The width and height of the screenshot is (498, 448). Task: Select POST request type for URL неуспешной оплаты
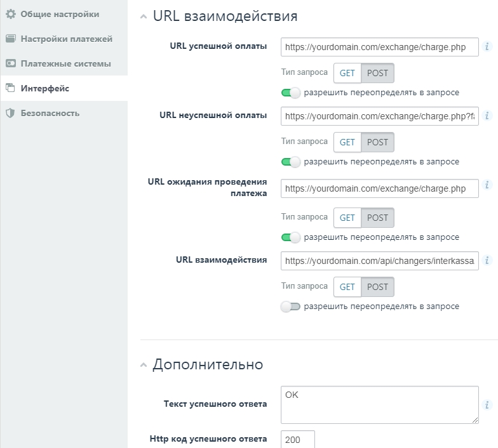[377, 142]
